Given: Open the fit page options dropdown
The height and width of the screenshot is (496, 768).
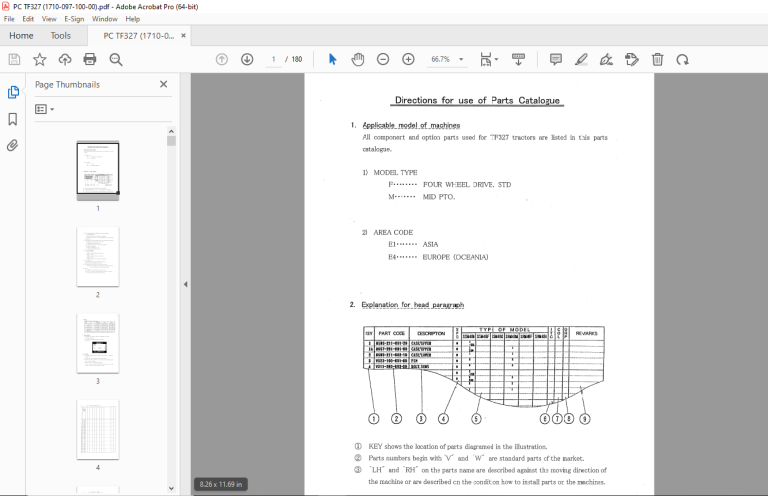Looking at the screenshot, I should pyautogui.click(x=488, y=60).
